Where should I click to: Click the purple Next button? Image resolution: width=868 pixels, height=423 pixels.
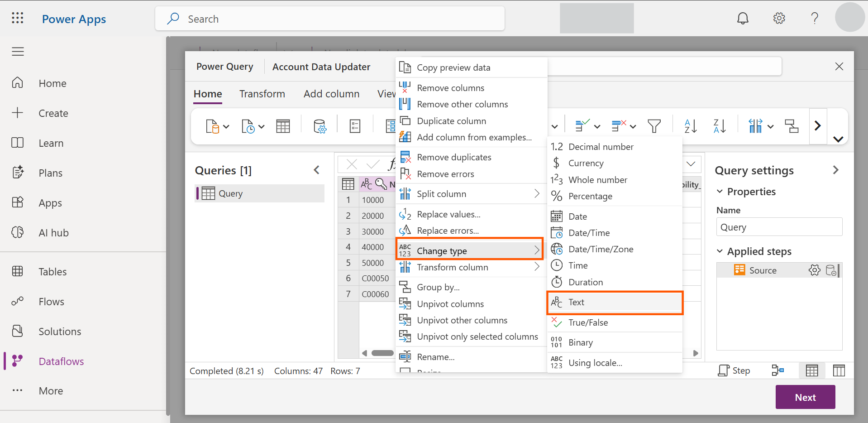805,397
